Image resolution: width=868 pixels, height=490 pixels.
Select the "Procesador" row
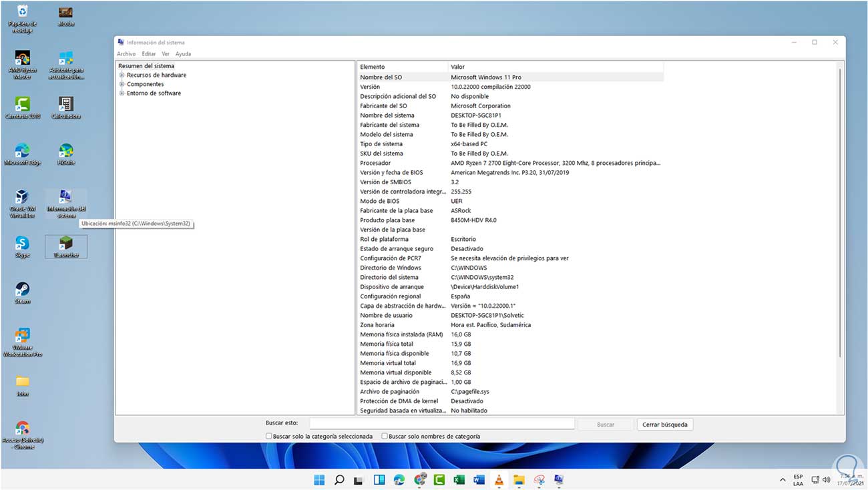pos(511,163)
